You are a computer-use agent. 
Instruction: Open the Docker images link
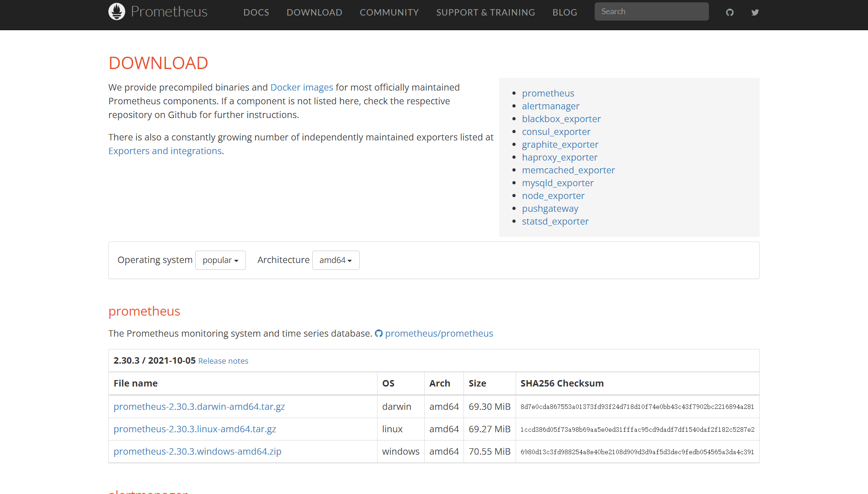(302, 87)
